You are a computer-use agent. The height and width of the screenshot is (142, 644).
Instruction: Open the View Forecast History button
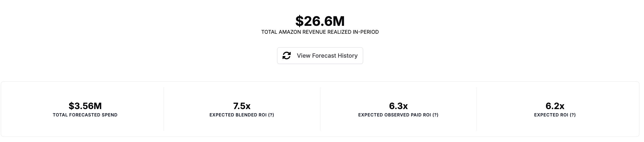point(320,55)
